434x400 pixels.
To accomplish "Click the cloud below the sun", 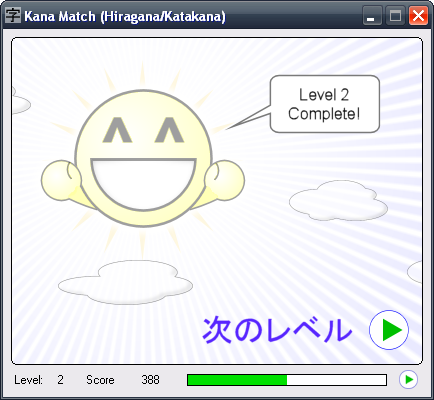I will coord(126,282).
